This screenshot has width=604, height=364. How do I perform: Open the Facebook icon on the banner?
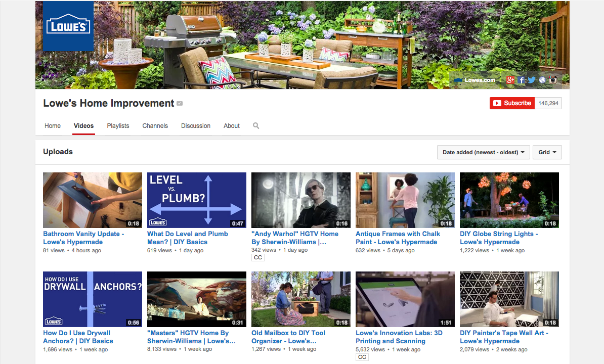(x=521, y=80)
